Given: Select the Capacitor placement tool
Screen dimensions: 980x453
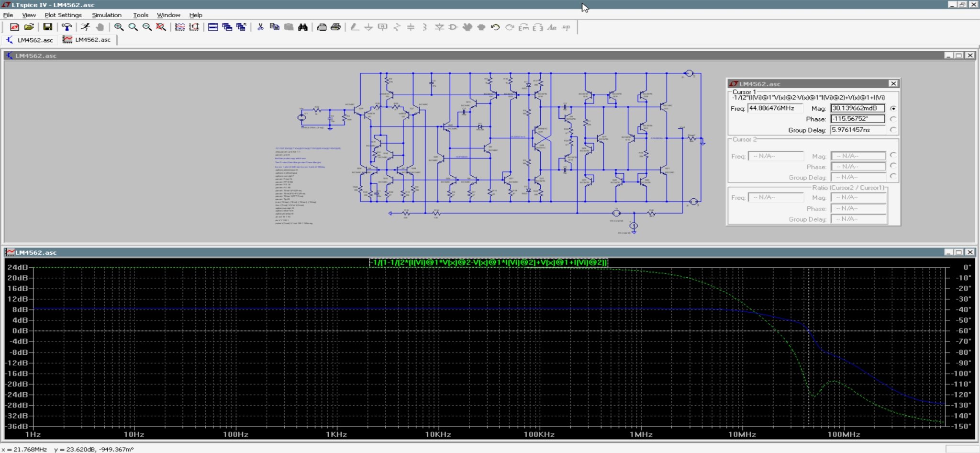Looking at the screenshot, I should coord(411,27).
